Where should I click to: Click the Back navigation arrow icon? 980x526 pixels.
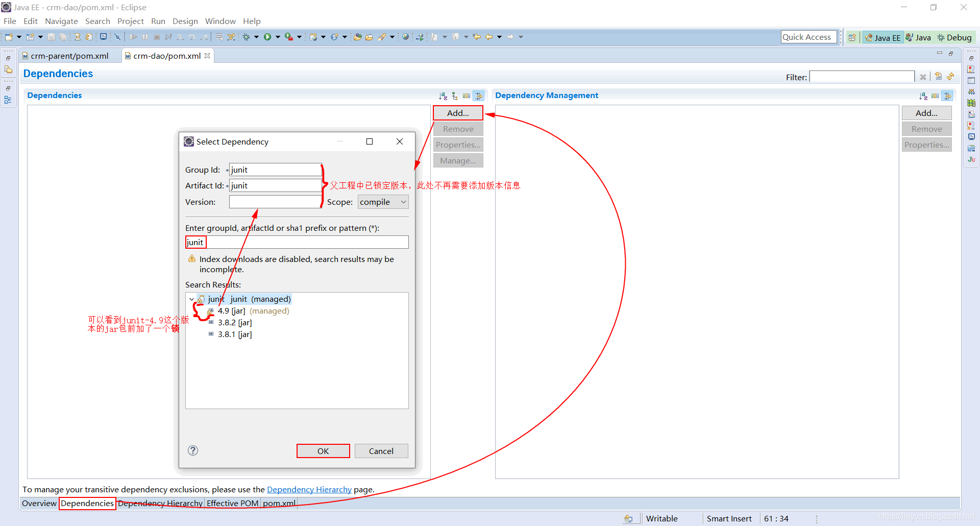489,37
